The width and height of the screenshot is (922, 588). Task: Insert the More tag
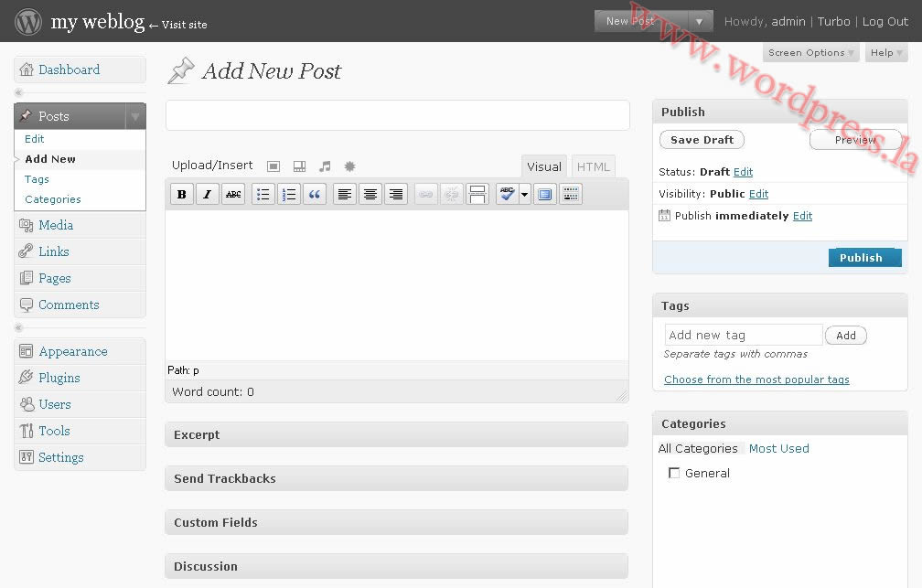pos(477,194)
